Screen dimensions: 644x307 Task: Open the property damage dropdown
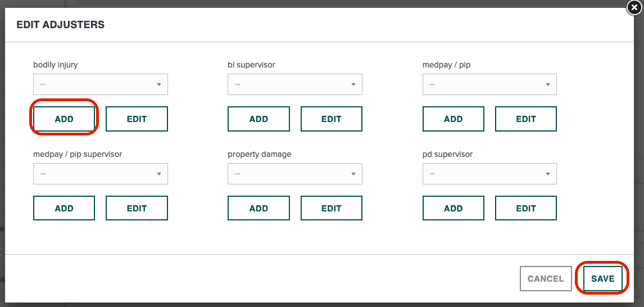click(295, 173)
